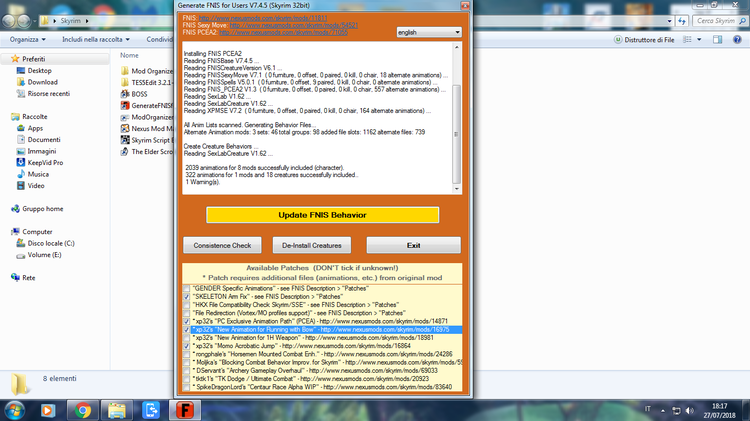The height and width of the screenshot is (421, 750).
Task: Select TESSEdit 3.2.1 folder icon
Action: (x=125, y=82)
